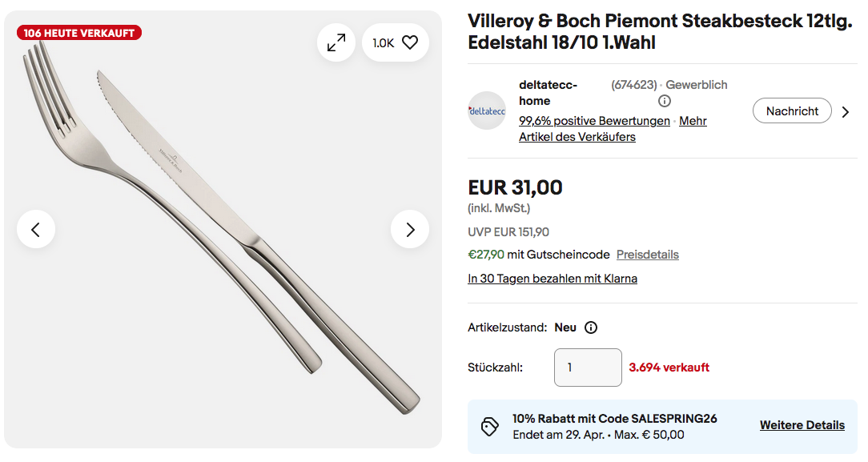Click seller feedback count (674623)
The height and width of the screenshot is (462, 868).
pyautogui.click(x=633, y=85)
